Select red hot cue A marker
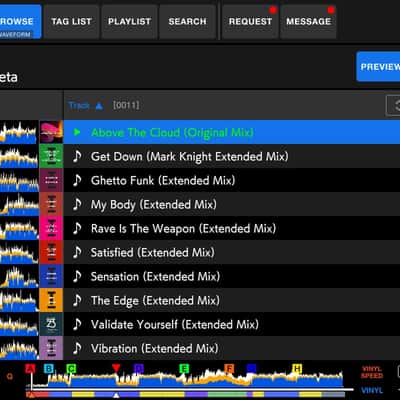 (30, 369)
